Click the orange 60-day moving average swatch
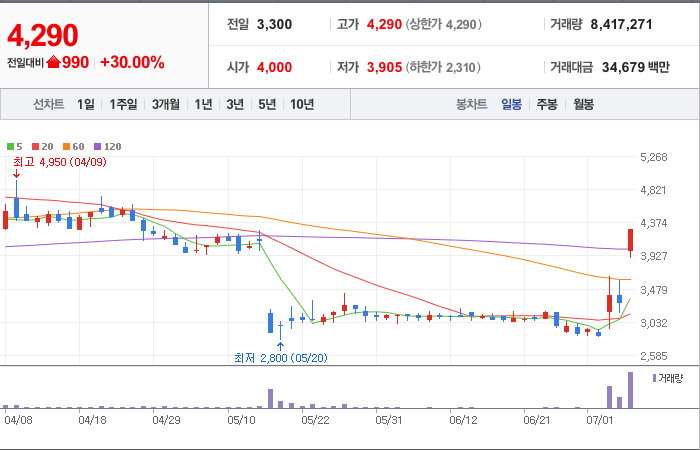 (66, 146)
